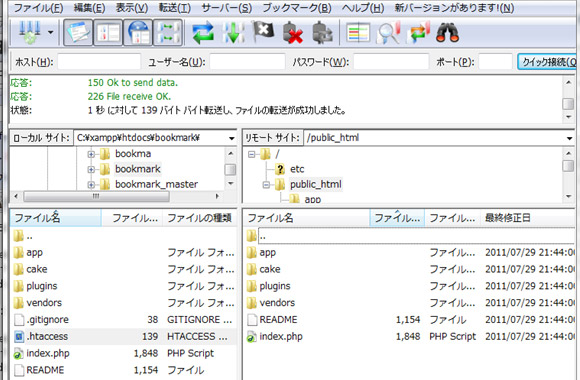Search for files with binoculars icon
This screenshot has width=580, height=380.
tap(448, 33)
